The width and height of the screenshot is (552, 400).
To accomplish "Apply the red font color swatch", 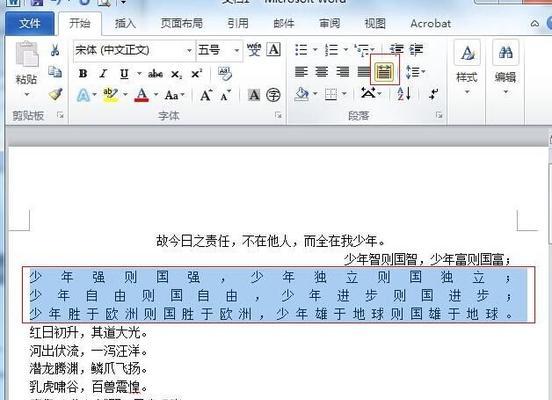I will coord(142,95).
